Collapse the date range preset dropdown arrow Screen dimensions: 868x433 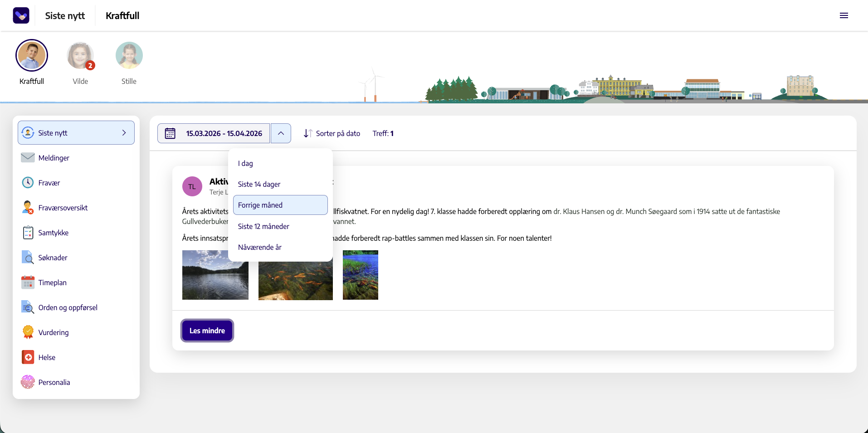coord(281,133)
